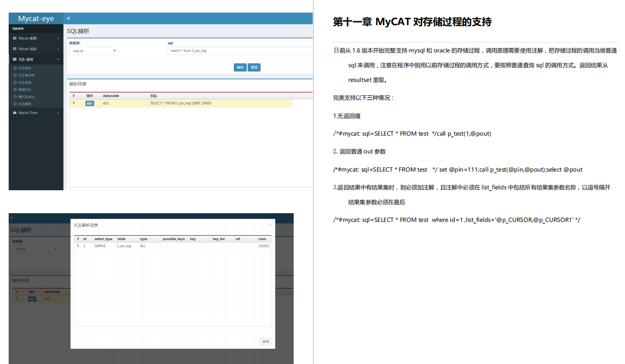The width and height of the screenshot is (625, 364).
Task: Click the chapter heading 第十一章 MyCAT 对存储过程的支持
Action: 412,22
